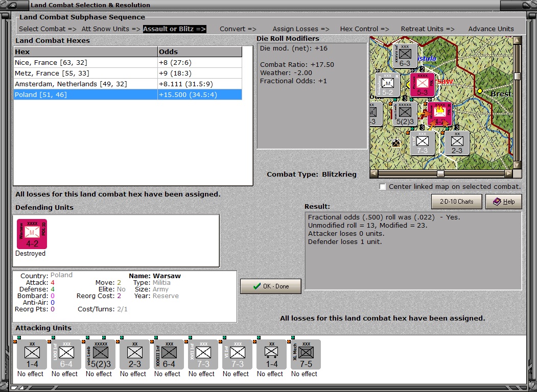Click the Combat Type: Blitzkrieg label
This screenshot has width=537, height=392.
tap(312, 175)
